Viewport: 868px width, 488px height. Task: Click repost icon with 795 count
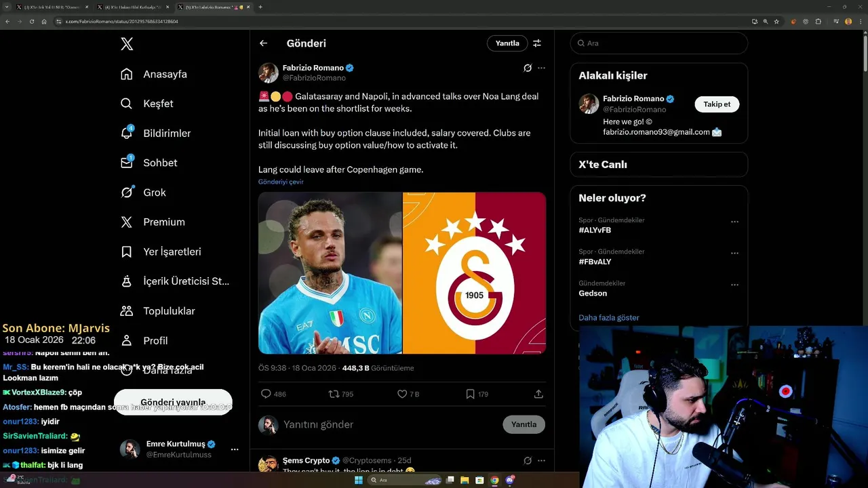click(x=341, y=394)
